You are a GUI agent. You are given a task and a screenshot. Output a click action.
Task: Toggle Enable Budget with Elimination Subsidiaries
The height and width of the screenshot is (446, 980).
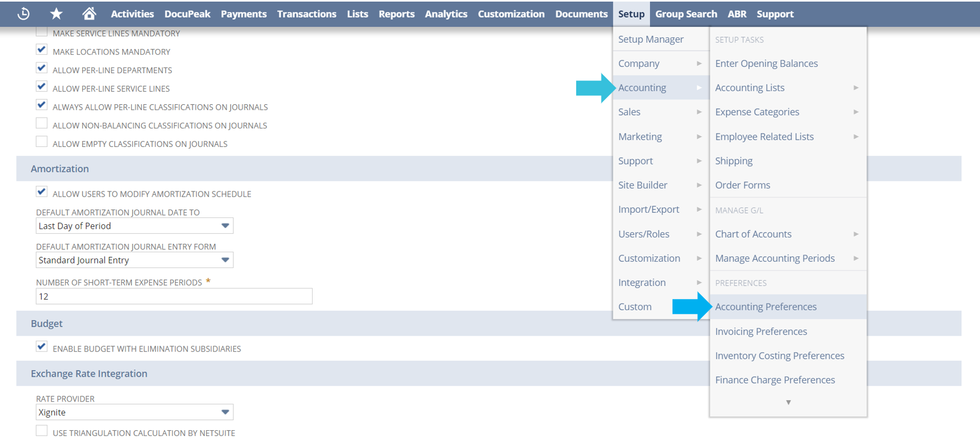[42, 347]
